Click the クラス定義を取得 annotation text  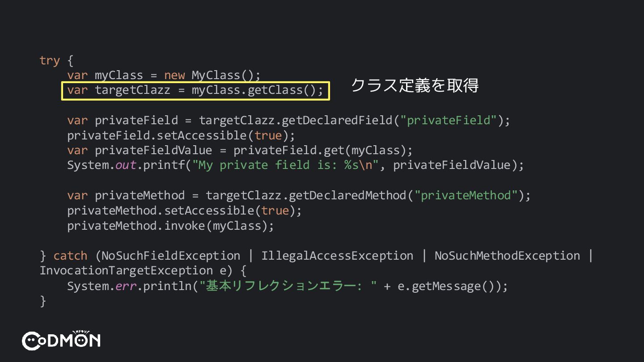point(415,85)
